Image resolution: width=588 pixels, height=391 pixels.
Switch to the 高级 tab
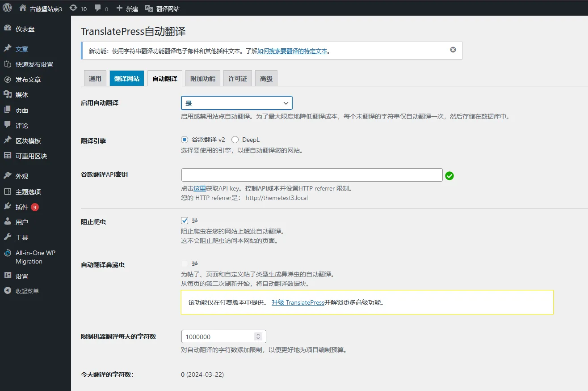click(x=266, y=78)
